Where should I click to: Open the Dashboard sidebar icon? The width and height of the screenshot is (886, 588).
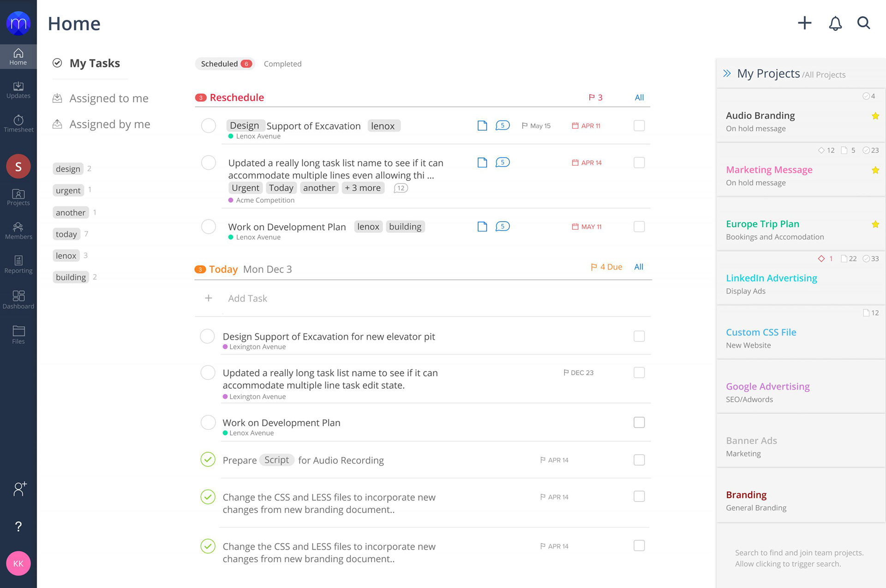18,300
